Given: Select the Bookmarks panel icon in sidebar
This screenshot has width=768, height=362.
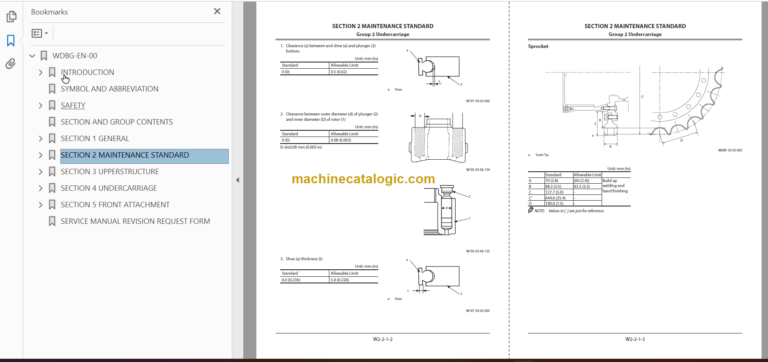Looking at the screenshot, I should point(11,40).
